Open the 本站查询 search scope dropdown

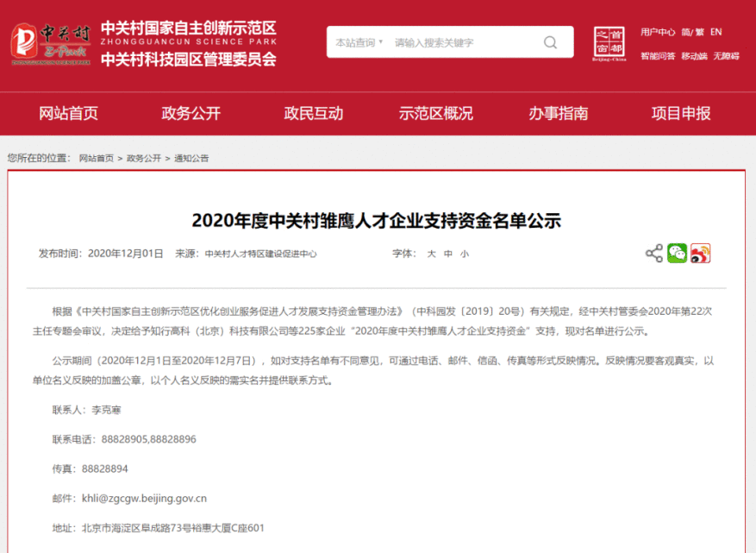pyautogui.click(x=359, y=42)
